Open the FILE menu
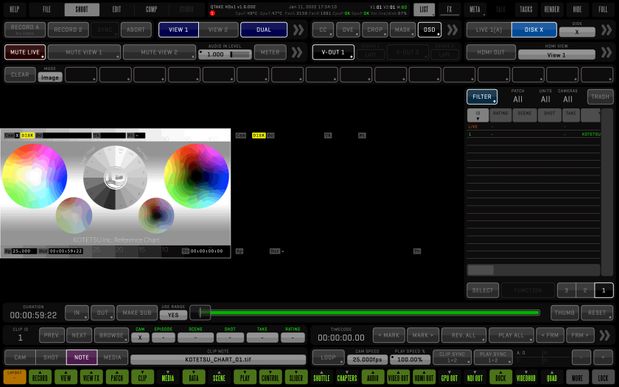This screenshot has width=619, height=387. (x=47, y=9)
